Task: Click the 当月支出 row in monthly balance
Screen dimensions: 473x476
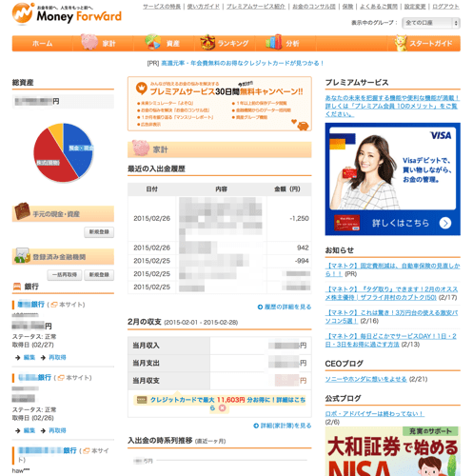Action: (220, 363)
